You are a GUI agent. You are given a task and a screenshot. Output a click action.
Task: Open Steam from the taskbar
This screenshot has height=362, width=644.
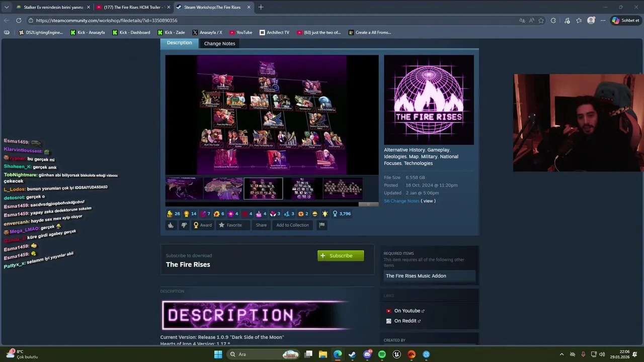click(x=352, y=354)
